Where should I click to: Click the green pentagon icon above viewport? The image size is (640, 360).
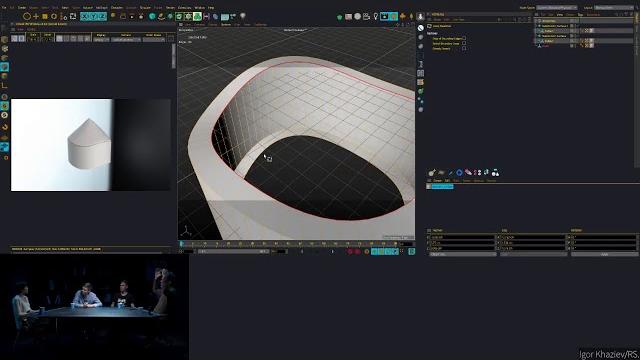click(x=340, y=17)
